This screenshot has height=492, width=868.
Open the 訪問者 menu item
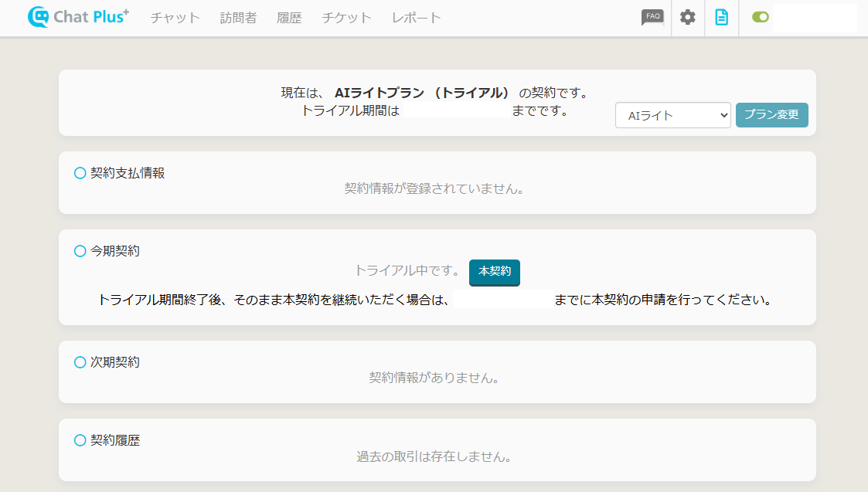pos(238,18)
